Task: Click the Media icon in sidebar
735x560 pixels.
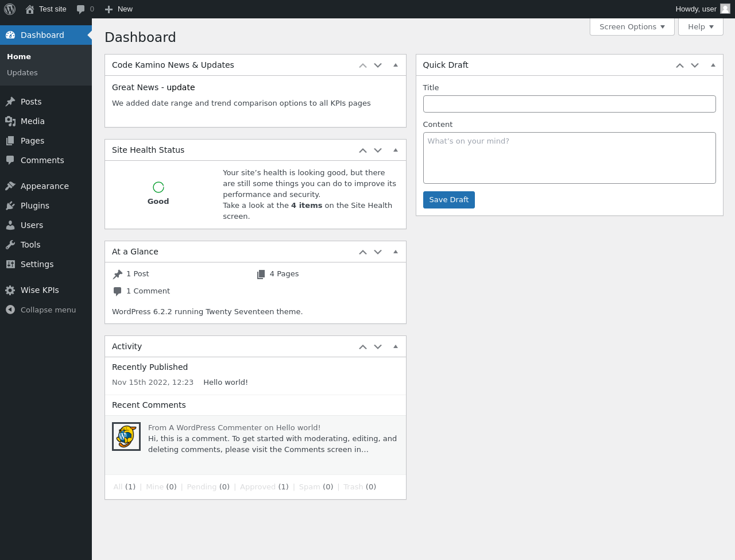Action: click(10, 121)
